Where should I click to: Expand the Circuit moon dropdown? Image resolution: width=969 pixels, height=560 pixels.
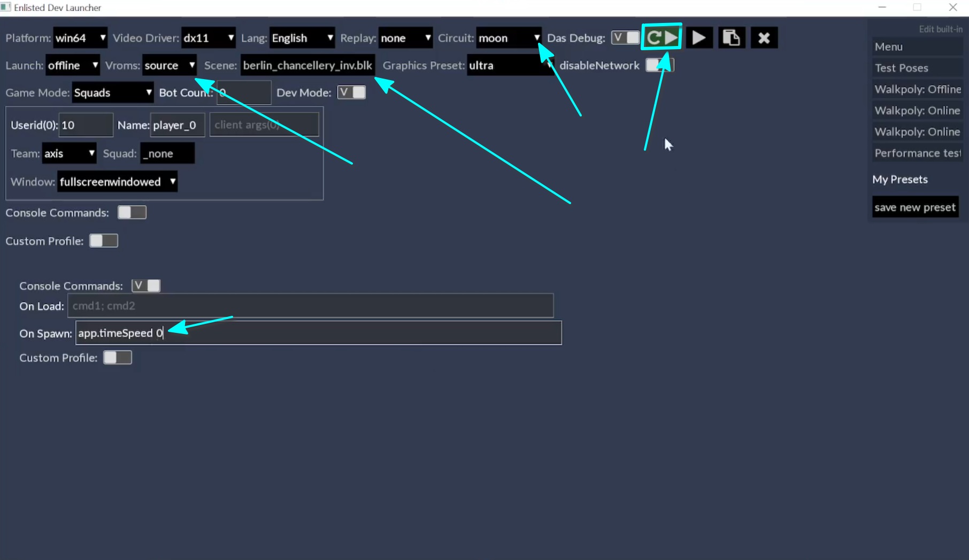508,38
